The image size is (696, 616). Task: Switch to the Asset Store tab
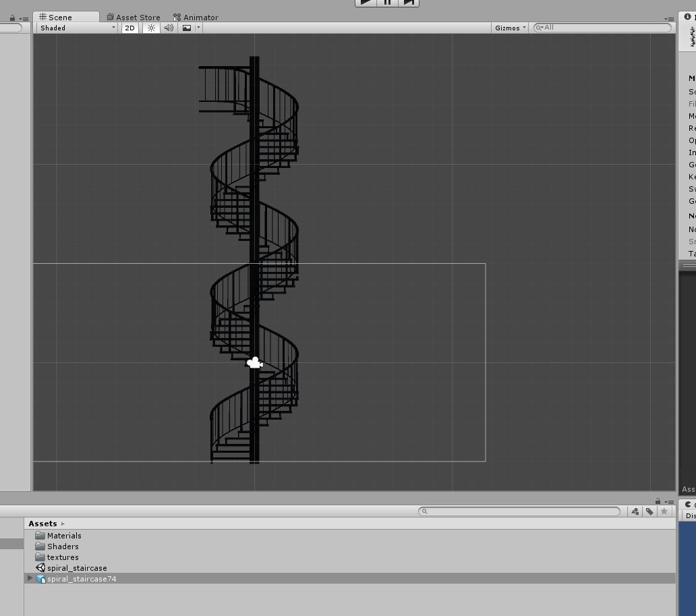click(x=134, y=18)
